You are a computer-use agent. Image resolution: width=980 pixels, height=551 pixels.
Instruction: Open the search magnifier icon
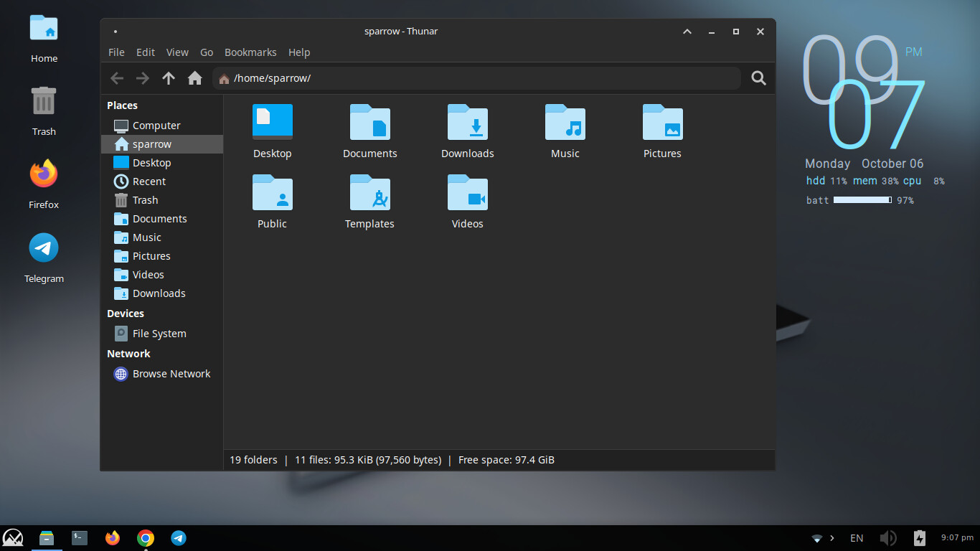tap(758, 78)
